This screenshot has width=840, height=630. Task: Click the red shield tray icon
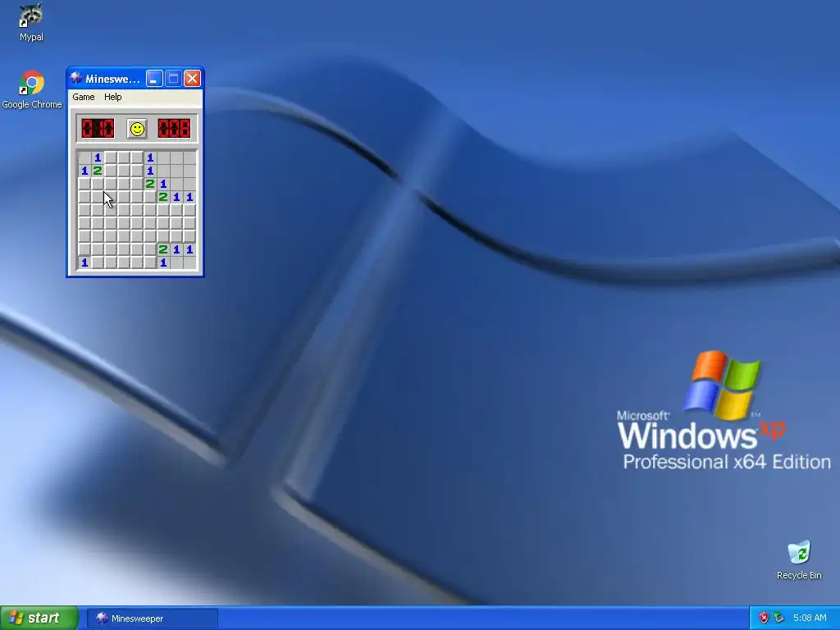[x=764, y=618]
